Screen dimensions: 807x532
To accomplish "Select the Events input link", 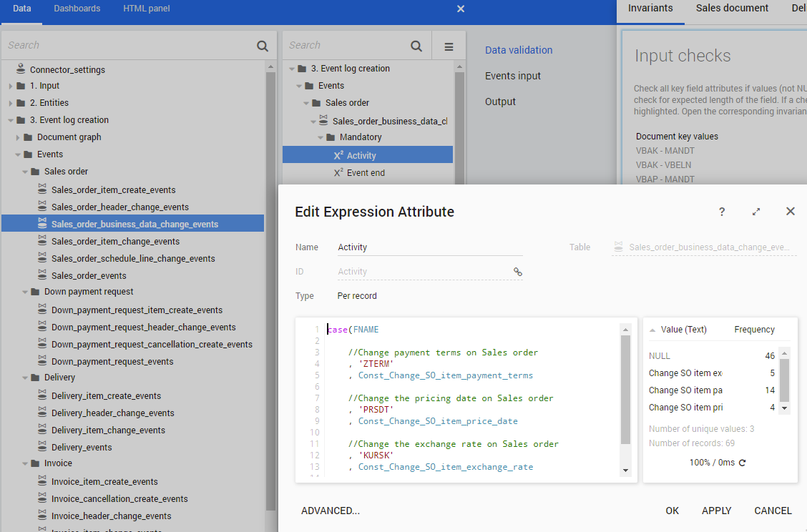I will pyautogui.click(x=512, y=76).
